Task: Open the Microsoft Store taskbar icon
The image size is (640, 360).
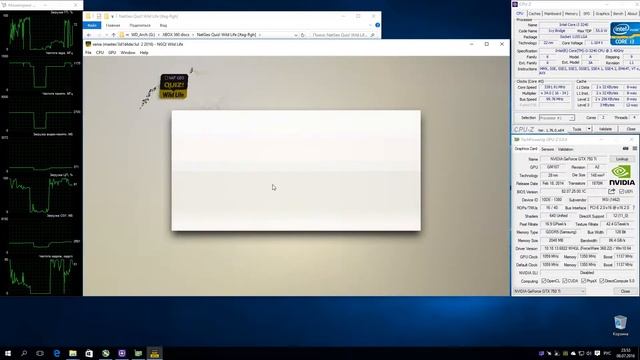Action: pos(89,353)
